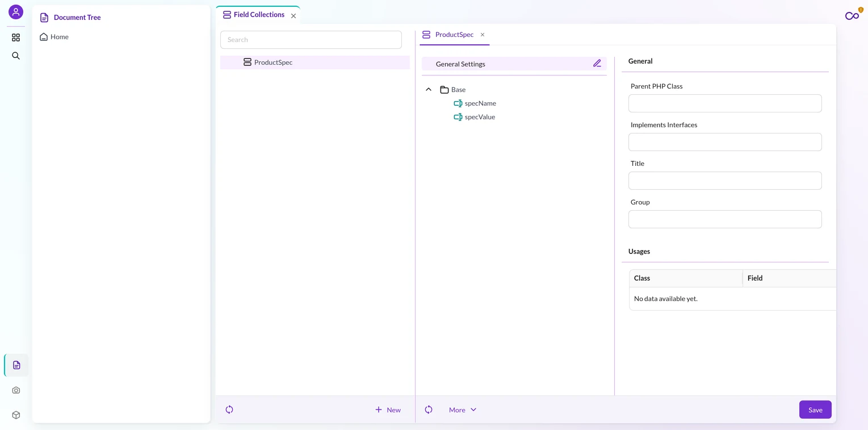Click the infinity logo icon at top right
Screen dimensions: 868x430
tap(852, 16)
